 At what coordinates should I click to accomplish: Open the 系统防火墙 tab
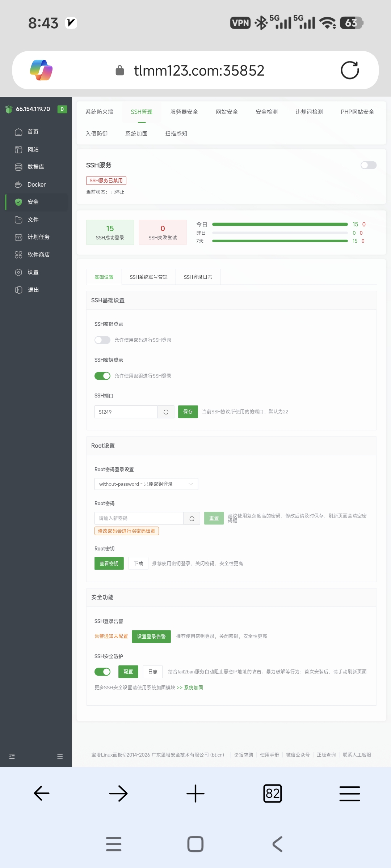99,112
